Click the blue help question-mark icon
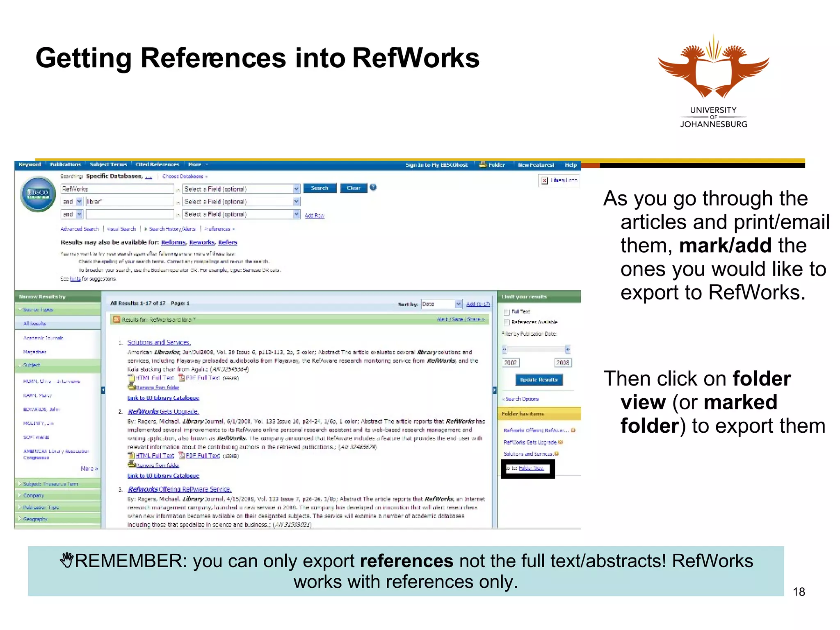The image size is (840, 630). coord(373,187)
